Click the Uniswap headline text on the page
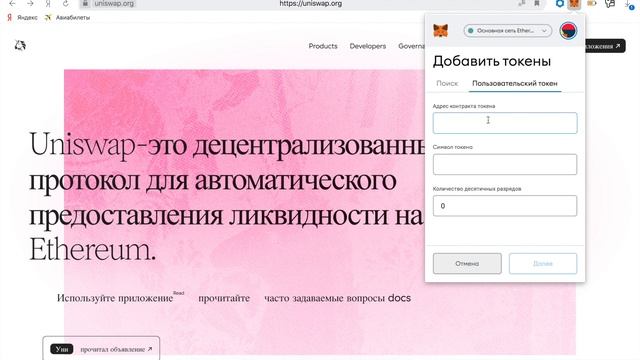Image resolution: width=640 pixels, height=360 pixels. click(227, 196)
